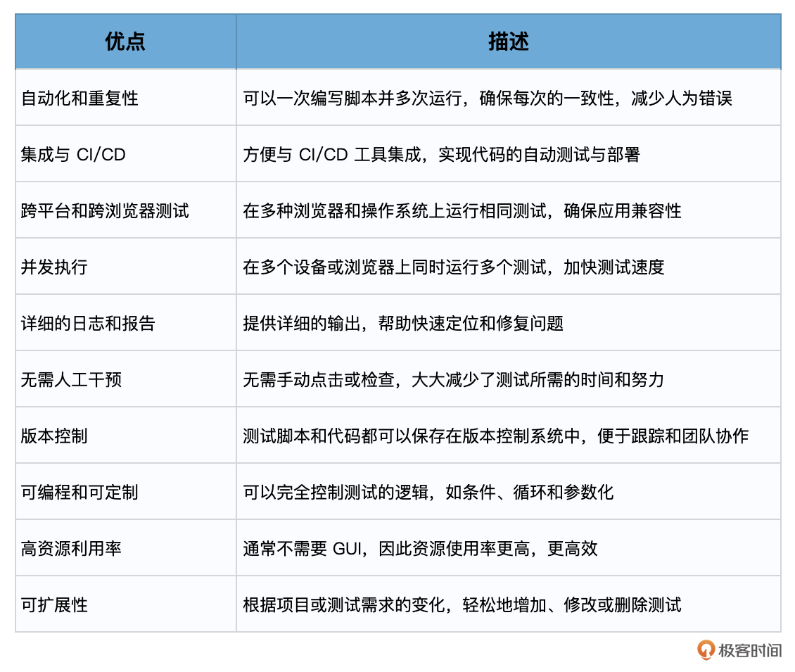
Task: Click the 极客时间 logo icon
Action: pyautogui.click(x=706, y=649)
